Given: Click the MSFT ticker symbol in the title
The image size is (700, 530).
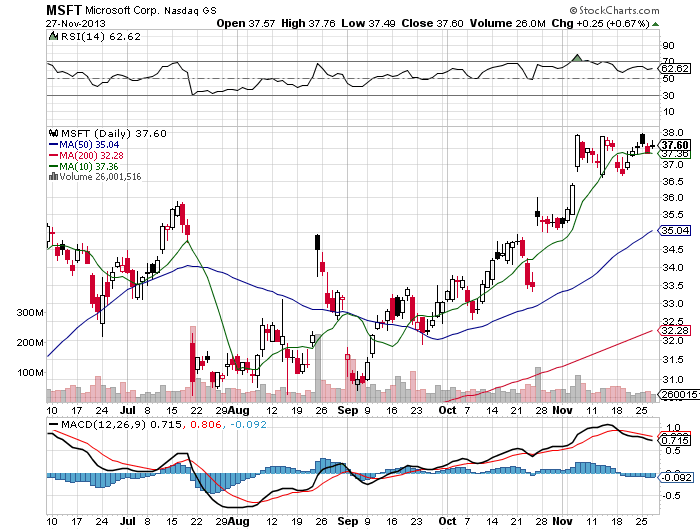Looking at the screenshot, I should 64,10.
